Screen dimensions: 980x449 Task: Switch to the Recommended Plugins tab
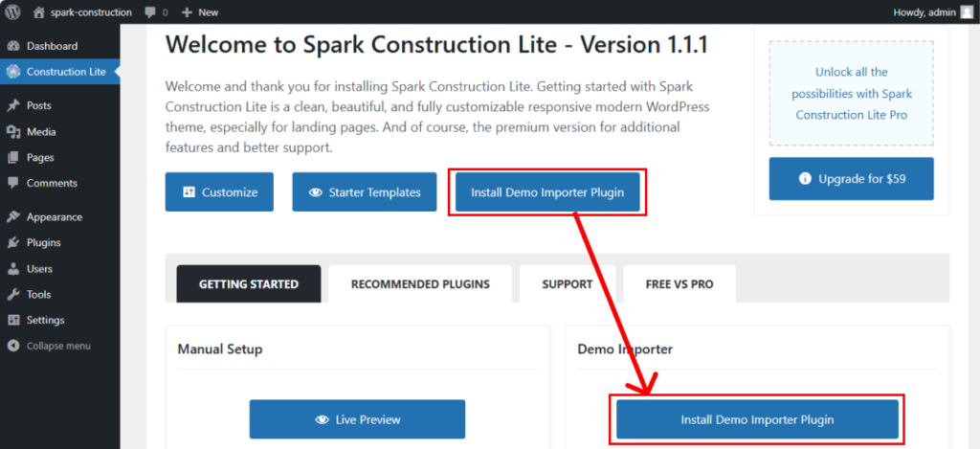(420, 284)
